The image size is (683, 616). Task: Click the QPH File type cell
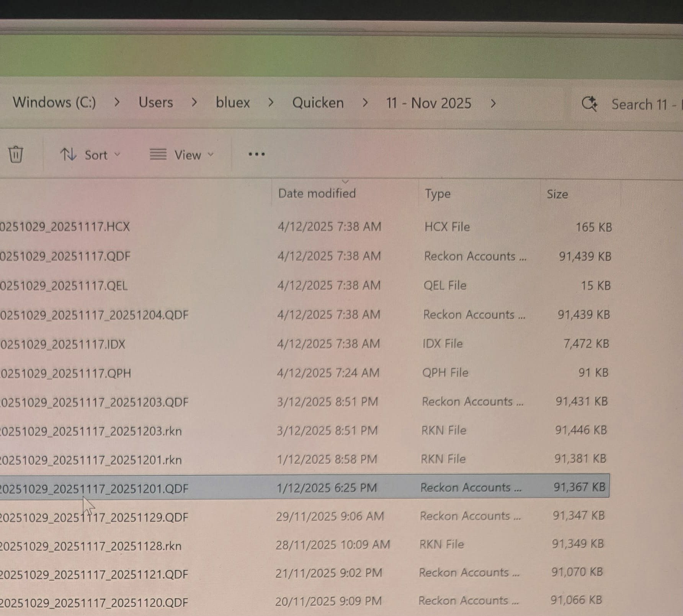tap(445, 373)
